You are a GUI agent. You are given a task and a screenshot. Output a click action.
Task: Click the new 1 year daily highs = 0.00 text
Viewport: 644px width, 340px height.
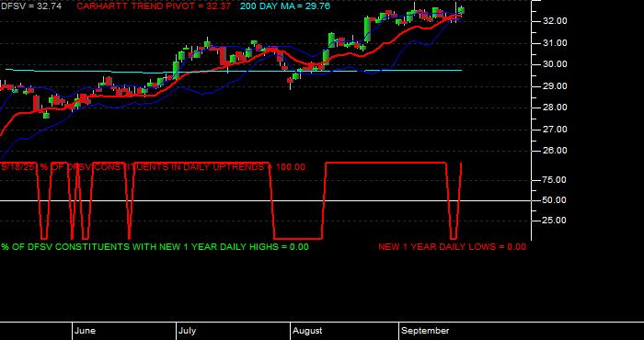pyautogui.click(x=155, y=247)
